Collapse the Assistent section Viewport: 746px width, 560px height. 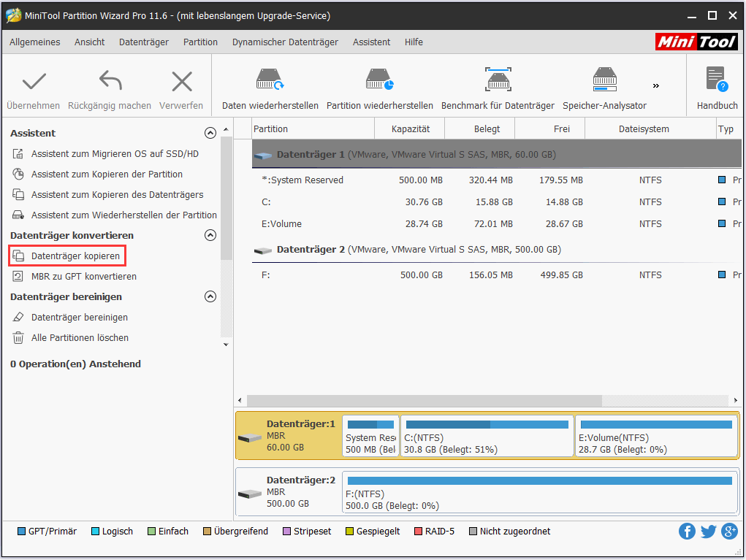[210, 133]
